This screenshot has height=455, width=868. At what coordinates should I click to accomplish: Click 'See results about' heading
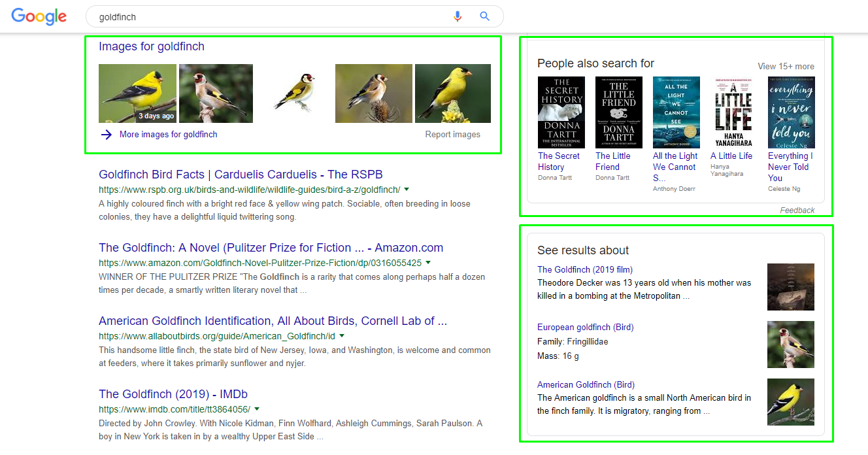[583, 250]
